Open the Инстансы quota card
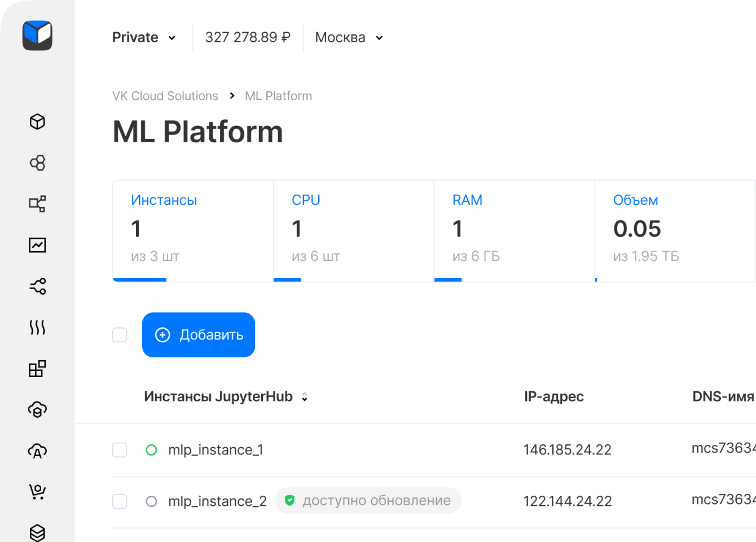756x542 pixels. pyautogui.click(x=193, y=231)
